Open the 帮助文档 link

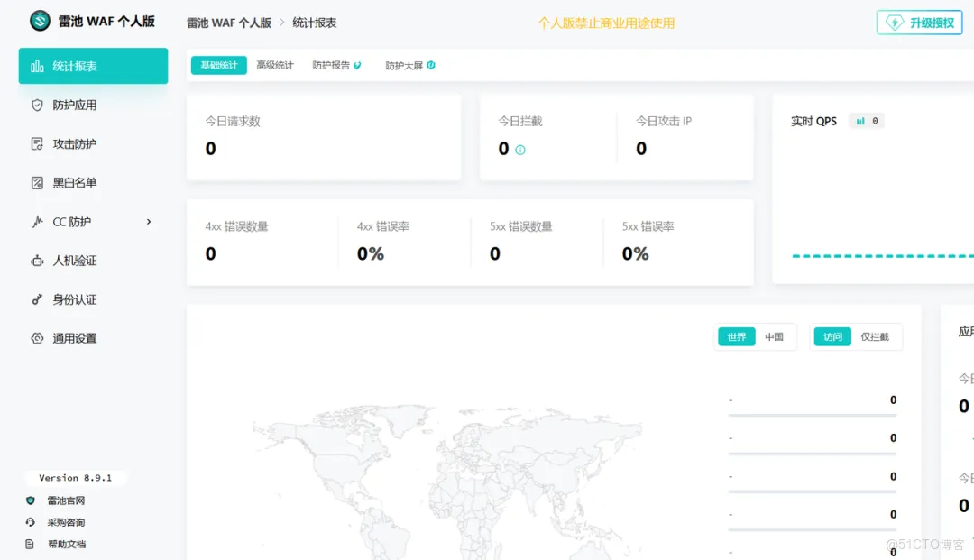67,544
